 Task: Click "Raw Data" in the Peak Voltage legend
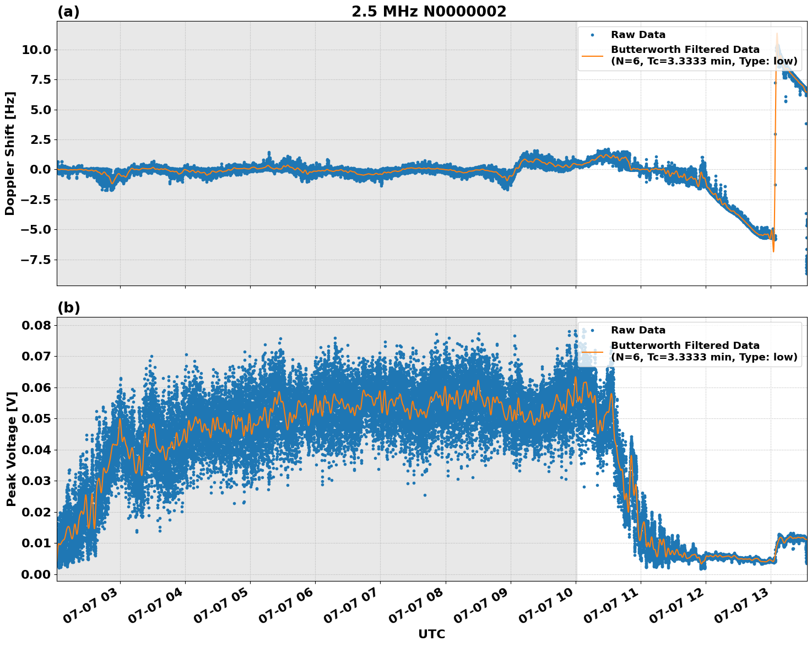[x=638, y=330]
